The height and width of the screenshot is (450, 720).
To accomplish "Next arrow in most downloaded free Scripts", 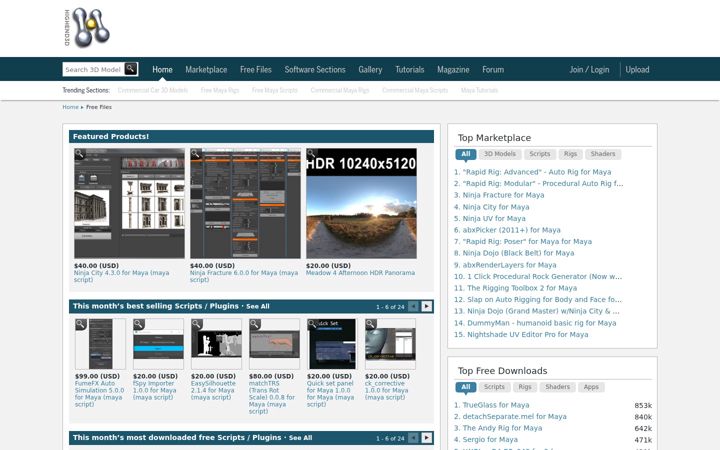I will (427, 438).
